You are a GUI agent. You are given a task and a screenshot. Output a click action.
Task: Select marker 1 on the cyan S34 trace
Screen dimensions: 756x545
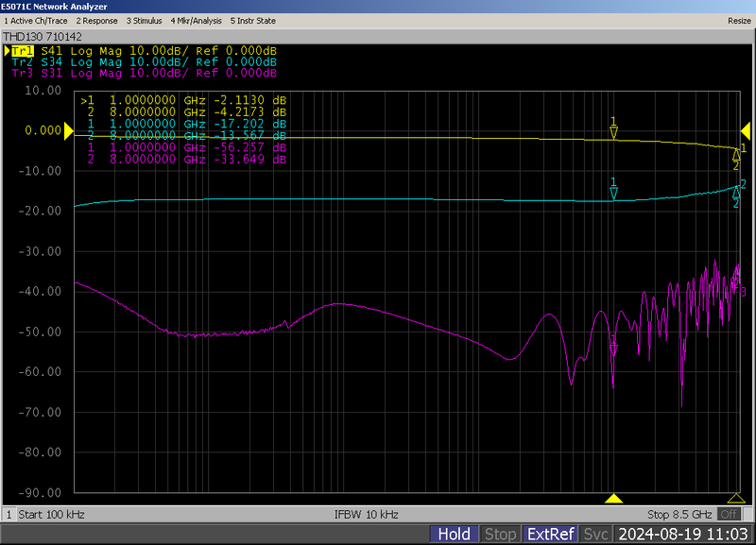pyautogui.click(x=613, y=193)
